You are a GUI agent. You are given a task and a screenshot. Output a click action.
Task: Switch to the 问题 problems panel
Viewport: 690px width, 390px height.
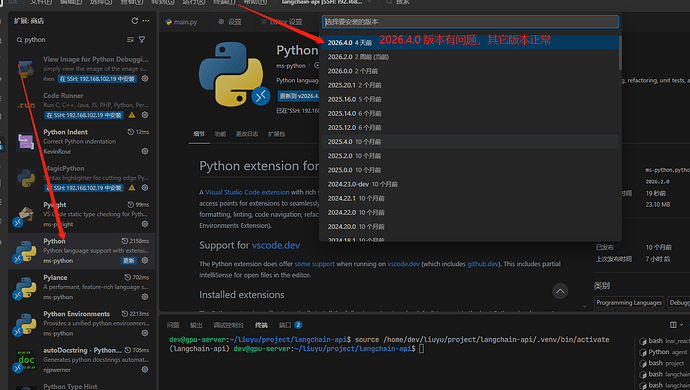(x=173, y=325)
